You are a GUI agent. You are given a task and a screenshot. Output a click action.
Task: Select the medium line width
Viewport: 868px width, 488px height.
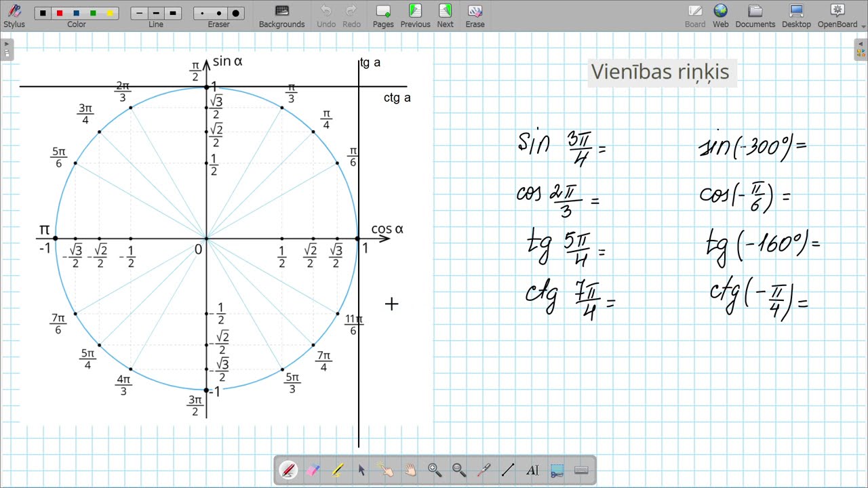click(156, 13)
